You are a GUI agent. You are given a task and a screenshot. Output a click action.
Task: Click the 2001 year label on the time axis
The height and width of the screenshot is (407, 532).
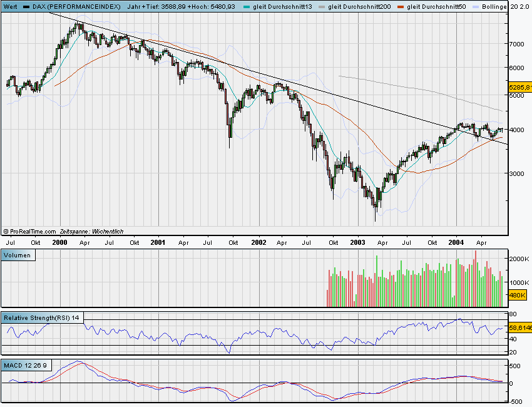(158, 242)
